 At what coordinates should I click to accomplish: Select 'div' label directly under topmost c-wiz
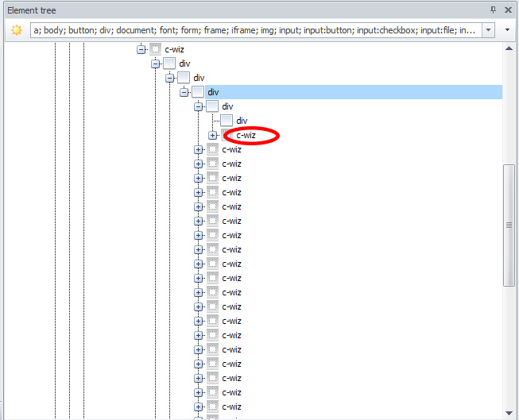tap(184, 64)
